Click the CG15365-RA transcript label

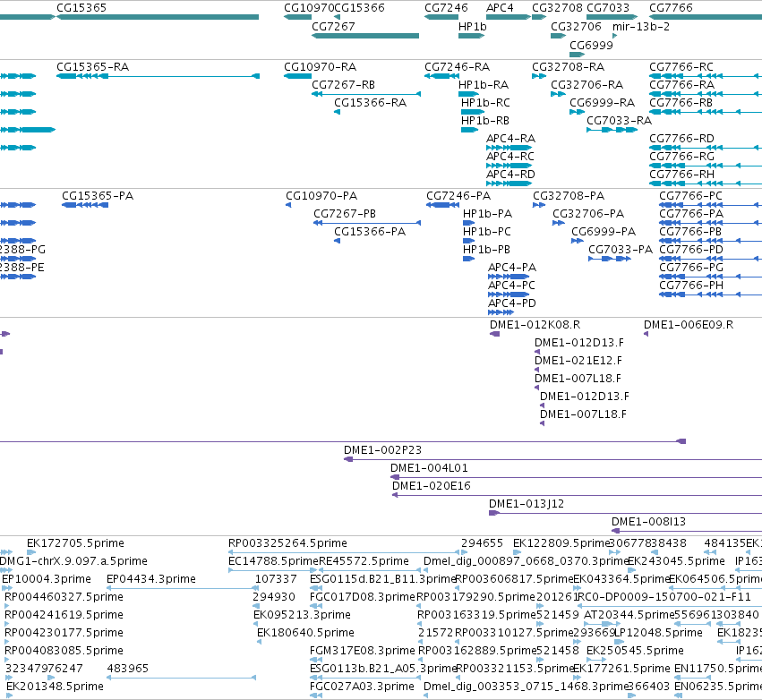pos(92,66)
